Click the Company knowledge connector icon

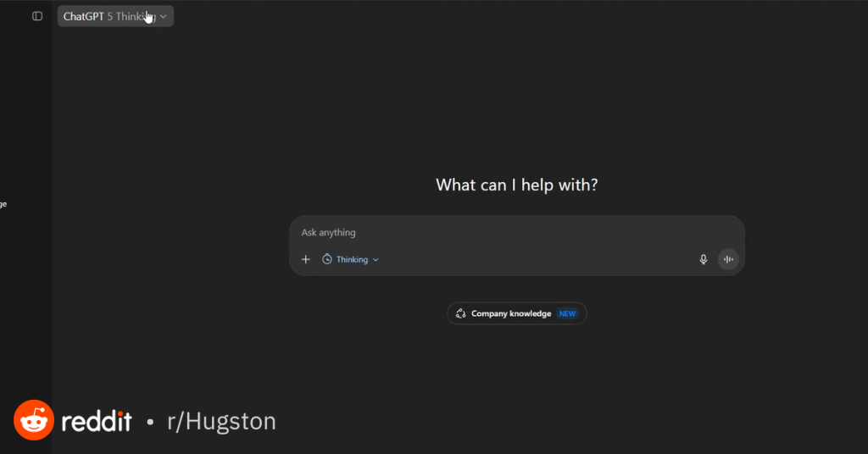[460, 313]
